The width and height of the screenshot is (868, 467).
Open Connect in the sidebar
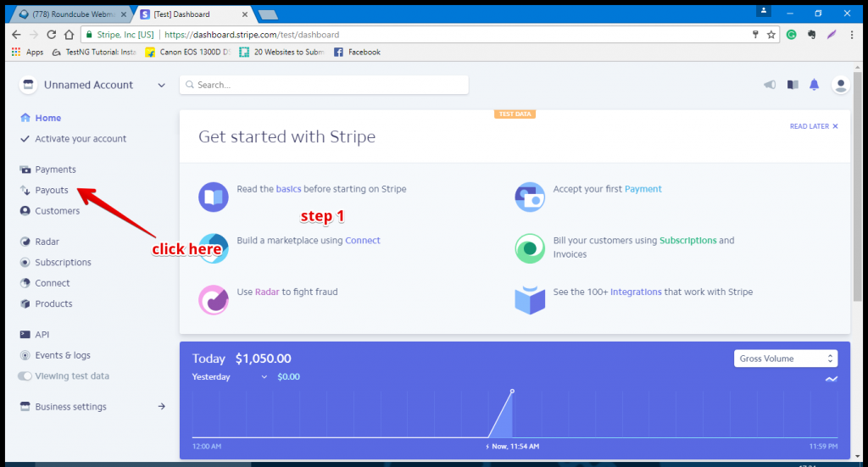pos(45,283)
